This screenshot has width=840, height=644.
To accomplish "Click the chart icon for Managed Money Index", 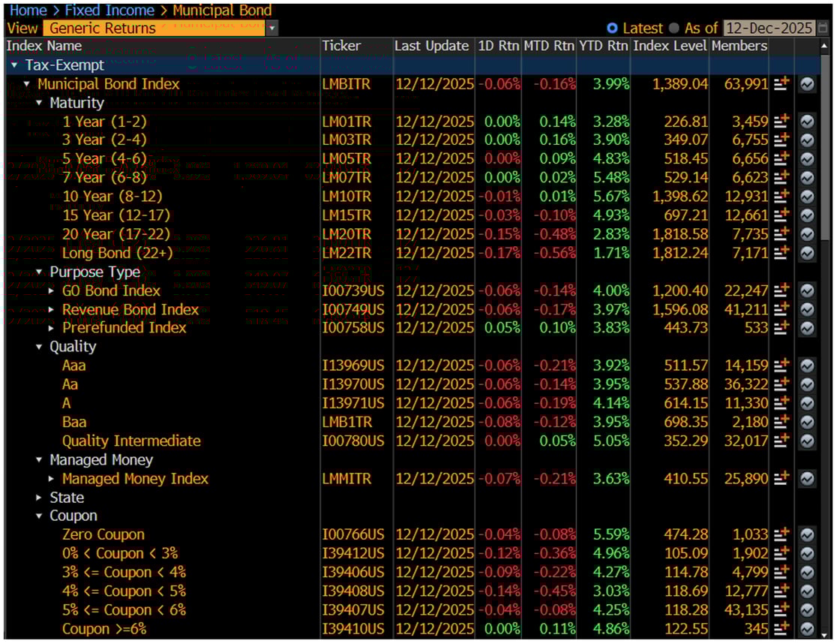I will pos(806,478).
